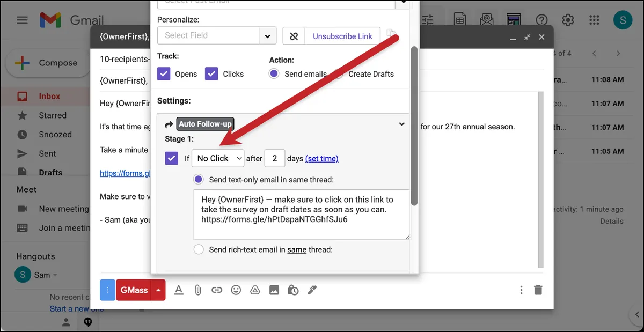
Task: Click the Auto Follow-up label
Action: 205,124
